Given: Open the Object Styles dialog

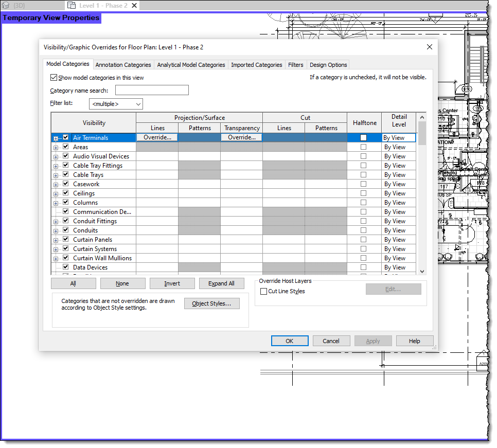Looking at the screenshot, I should pyautogui.click(x=211, y=303).
